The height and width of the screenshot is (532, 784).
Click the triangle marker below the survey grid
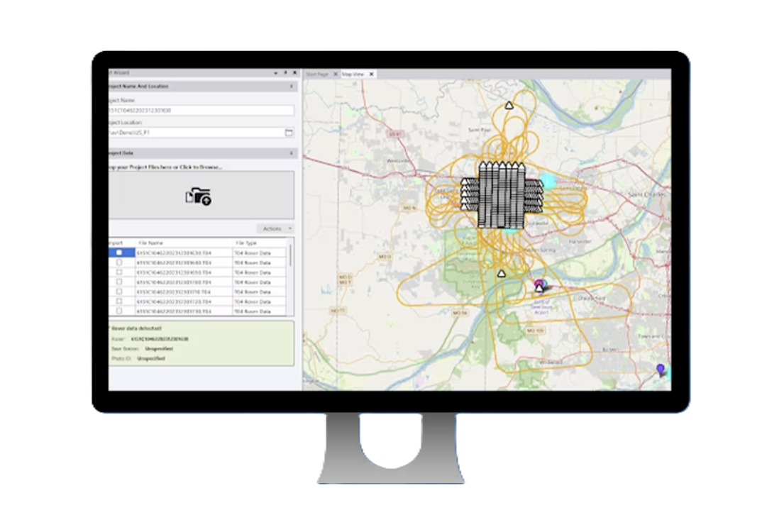(x=502, y=272)
